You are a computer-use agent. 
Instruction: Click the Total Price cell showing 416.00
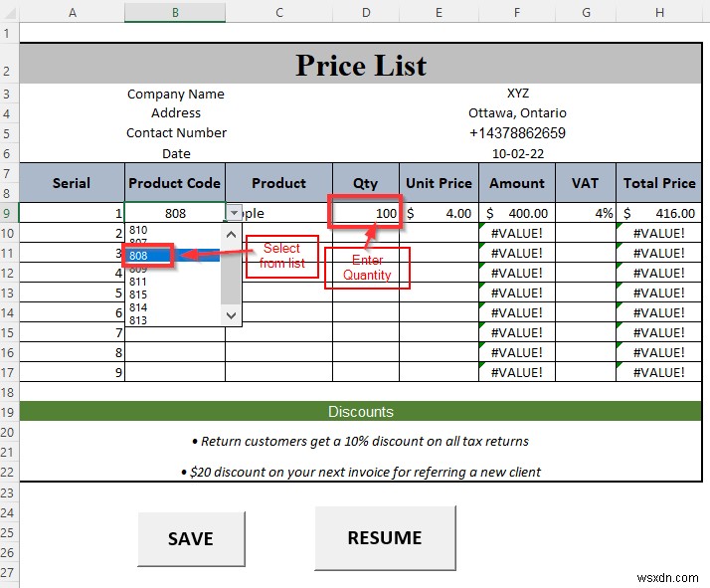(659, 213)
